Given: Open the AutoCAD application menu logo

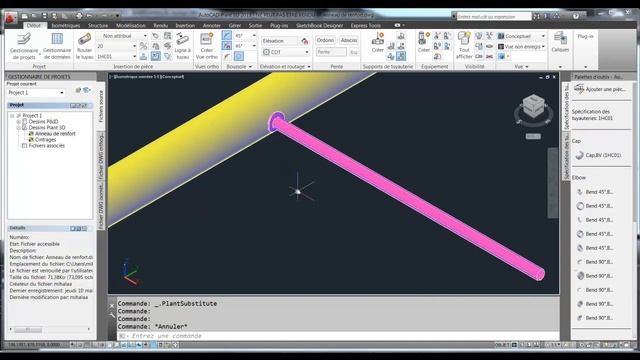Looking at the screenshot, I should (x=10, y=18).
